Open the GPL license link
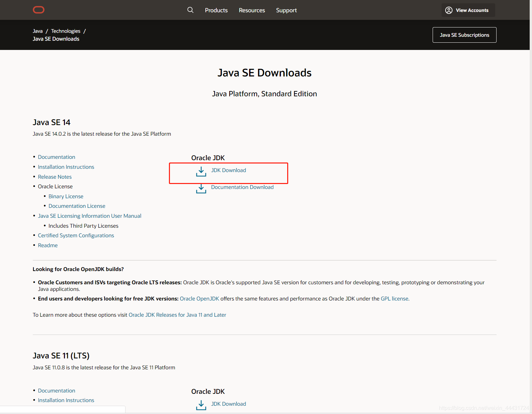 (394, 298)
